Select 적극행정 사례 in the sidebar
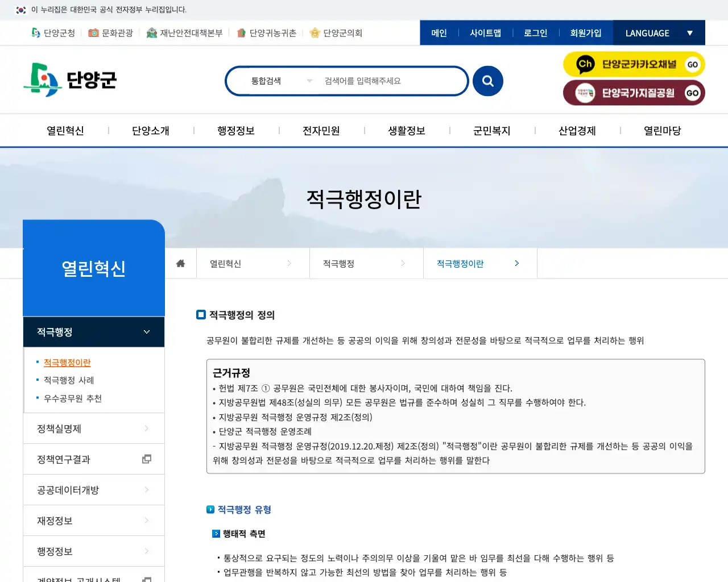 click(x=69, y=380)
